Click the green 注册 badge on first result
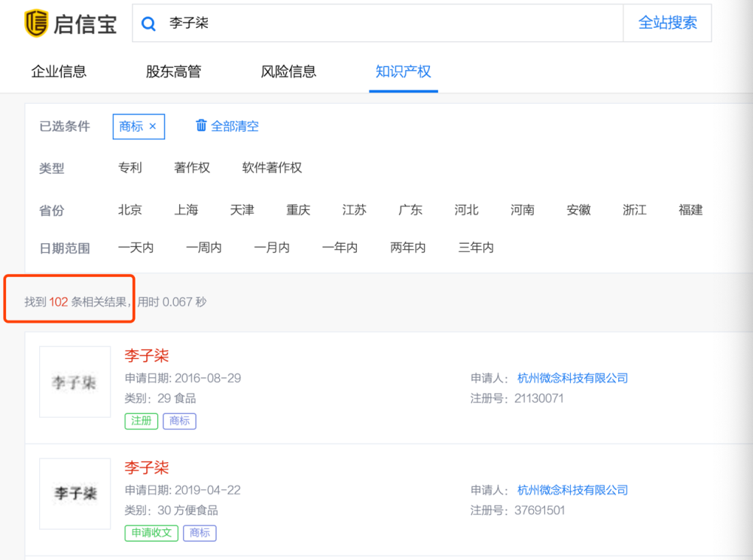Image resolution: width=753 pixels, height=560 pixels. (141, 422)
